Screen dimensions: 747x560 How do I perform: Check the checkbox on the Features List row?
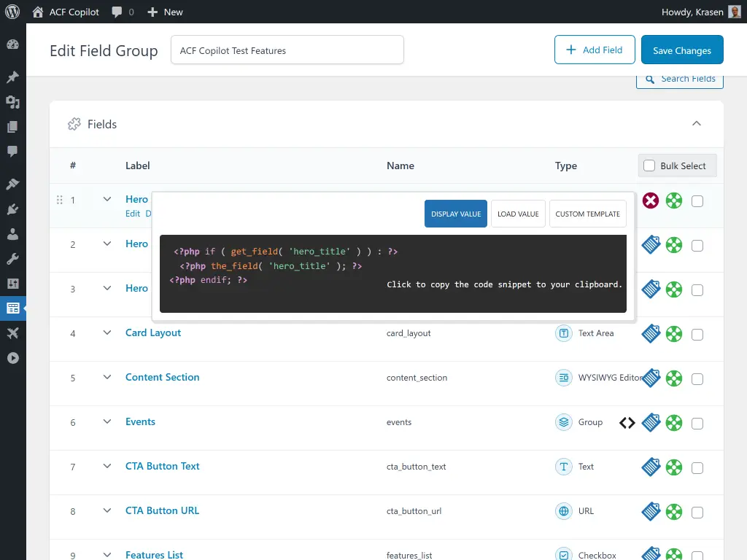click(697, 555)
